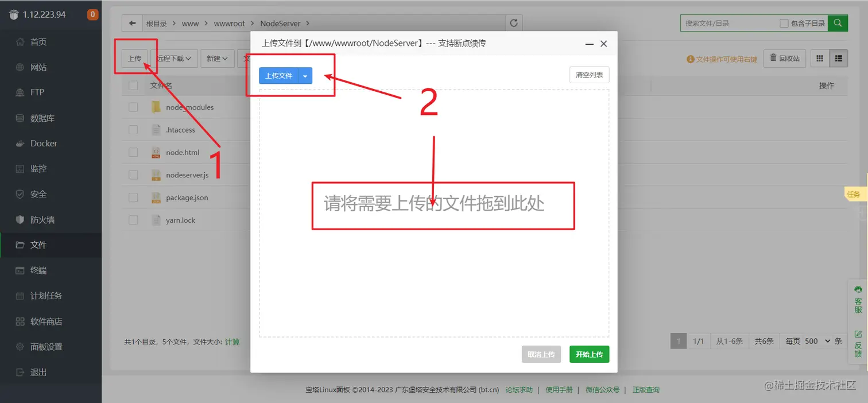This screenshot has width=868, height=403.
Task: Open the per-page 500 dropdown
Action: pos(817,341)
